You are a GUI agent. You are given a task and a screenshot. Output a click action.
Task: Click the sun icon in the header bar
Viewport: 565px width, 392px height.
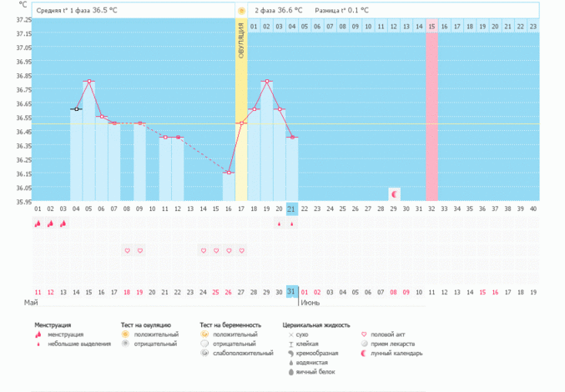click(x=241, y=11)
